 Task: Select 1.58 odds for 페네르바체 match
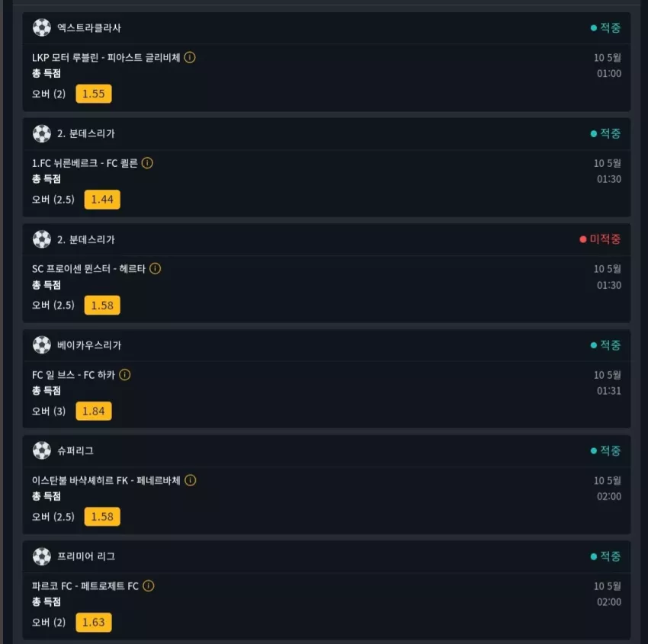102,517
